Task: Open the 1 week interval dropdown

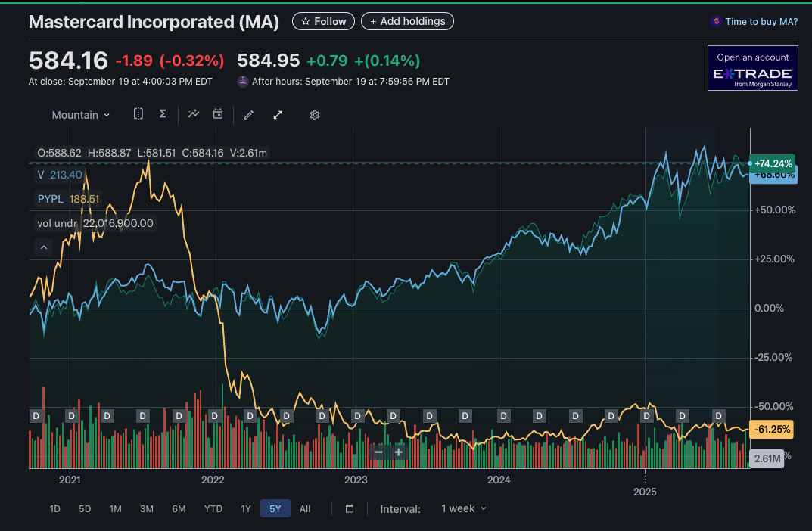Action: click(464, 509)
